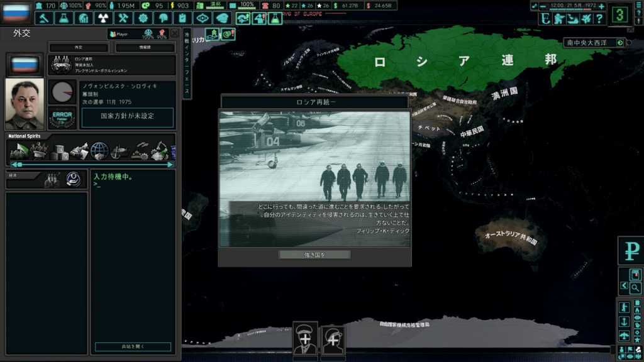Screen dimensions: 644x362
Task: Open the logistics clipboard toolbar icon
Action: pyautogui.click(x=182, y=18)
